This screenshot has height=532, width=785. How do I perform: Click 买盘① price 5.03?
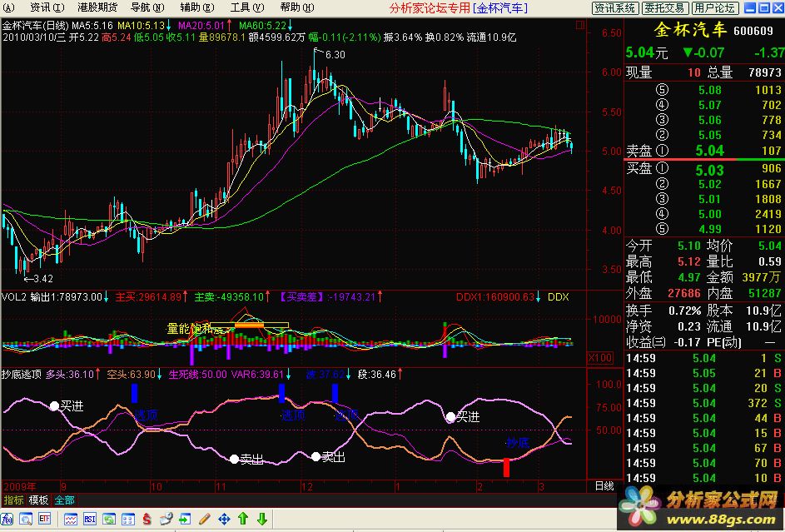tap(710, 170)
